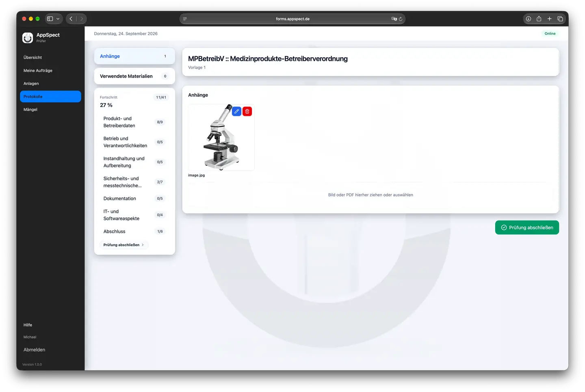Viewport: 585px width, 392px height.
Task: Select Protokolle in the sidebar
Action: point(50,97)
